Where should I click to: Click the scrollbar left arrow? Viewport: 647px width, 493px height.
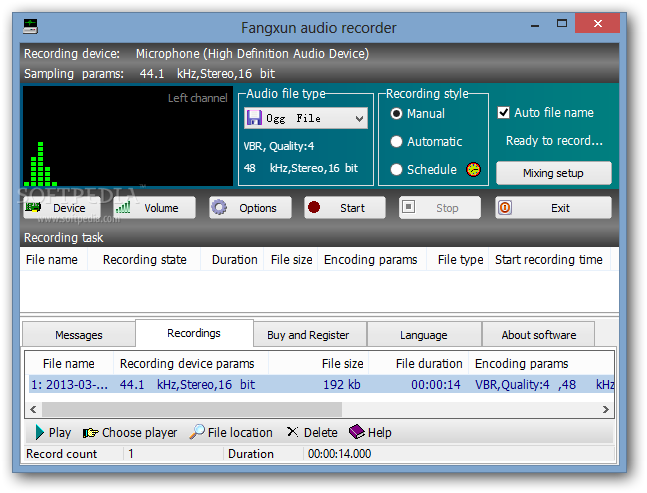pyautogui.click(x=33, y=409)
